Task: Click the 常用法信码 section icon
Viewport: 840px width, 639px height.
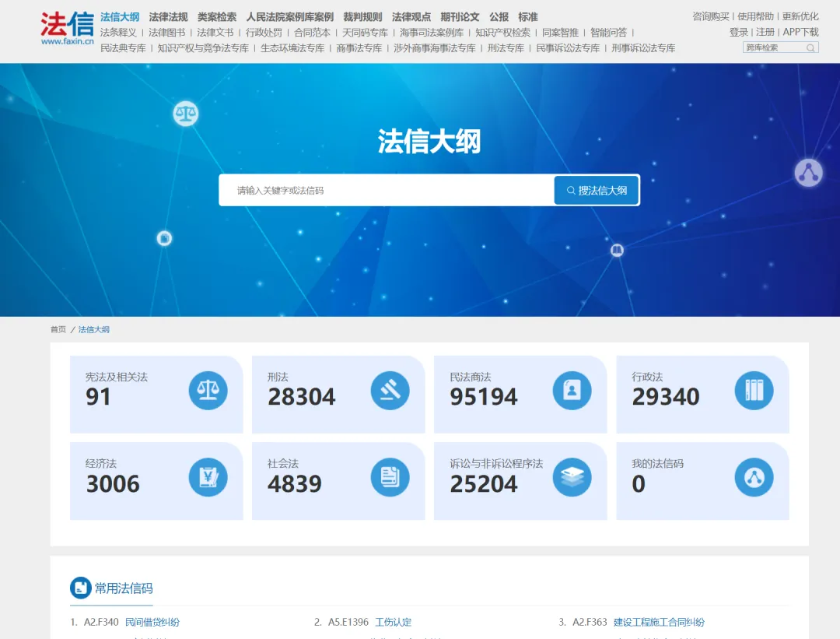Action: tap(80, 588)
